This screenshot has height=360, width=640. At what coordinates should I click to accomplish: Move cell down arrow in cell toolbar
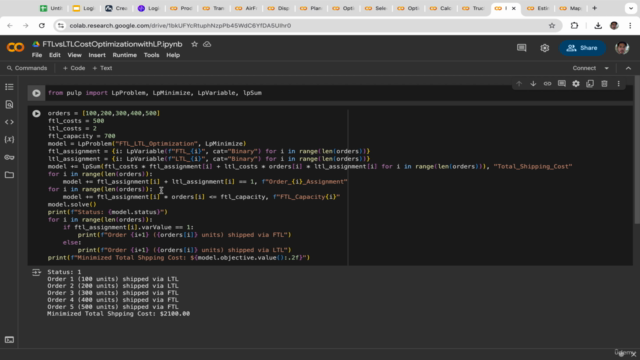[533, 84]
